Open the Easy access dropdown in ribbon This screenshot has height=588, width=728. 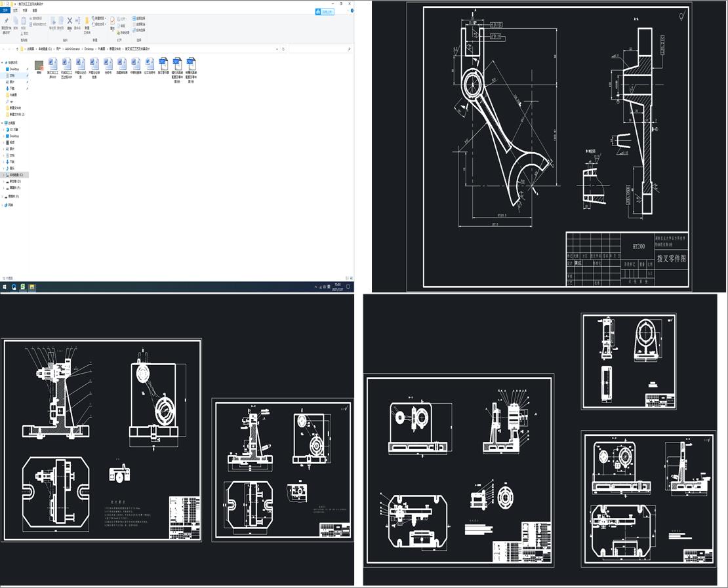coord(99,24)
